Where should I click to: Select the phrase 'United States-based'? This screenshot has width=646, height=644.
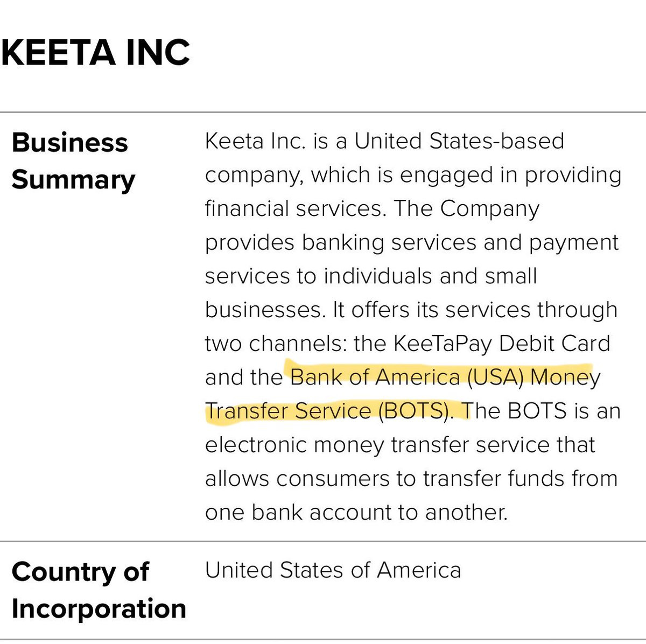(x=459, y=141)
